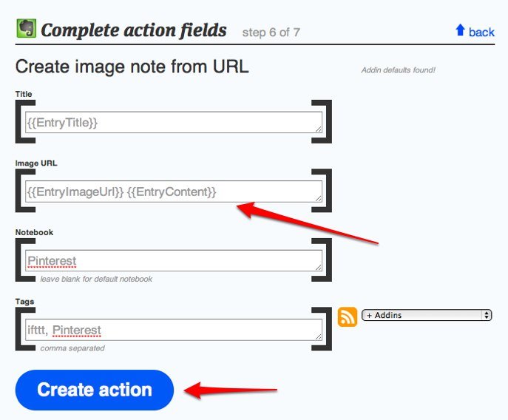Click the blue up-arrow back icon
The width and height of the screenshot is (508, 420).
pos(460,30)
